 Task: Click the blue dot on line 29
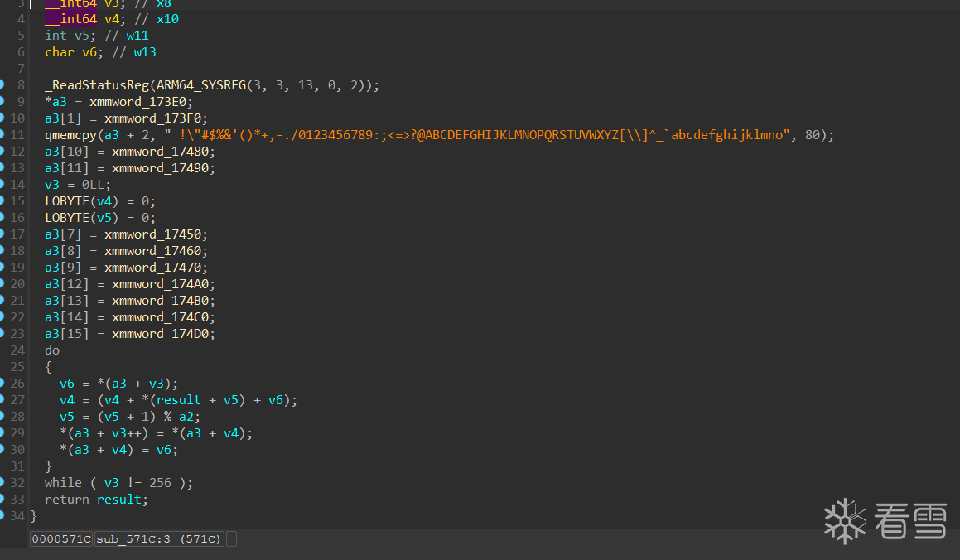click(2, 432)
